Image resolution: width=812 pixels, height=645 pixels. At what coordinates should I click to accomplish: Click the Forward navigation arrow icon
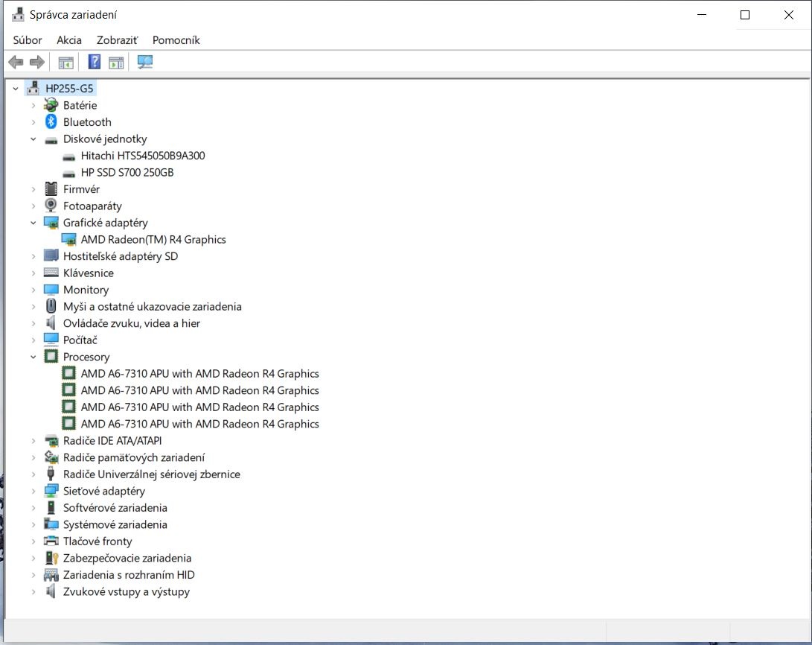pos(36,62)
